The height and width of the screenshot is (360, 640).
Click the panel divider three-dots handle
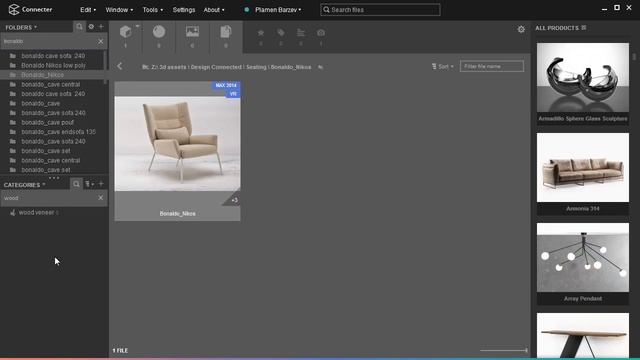(54, 178)
